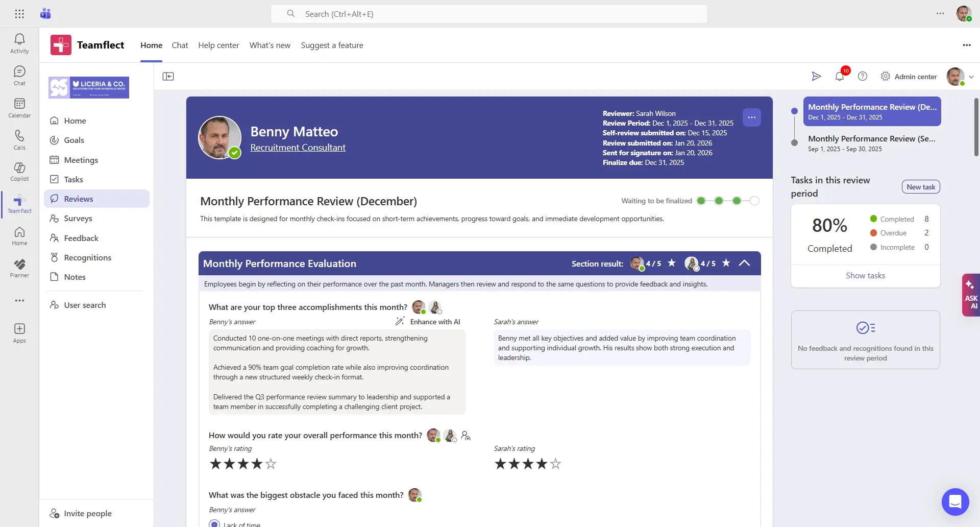Switch to the Help center tab
980x527 pixels.
coord(218,45)
